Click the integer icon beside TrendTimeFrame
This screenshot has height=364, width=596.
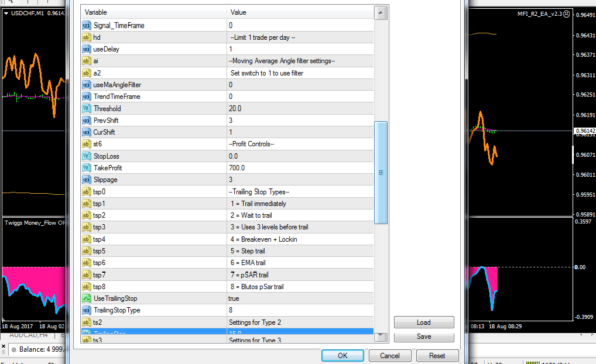point(86,97)
